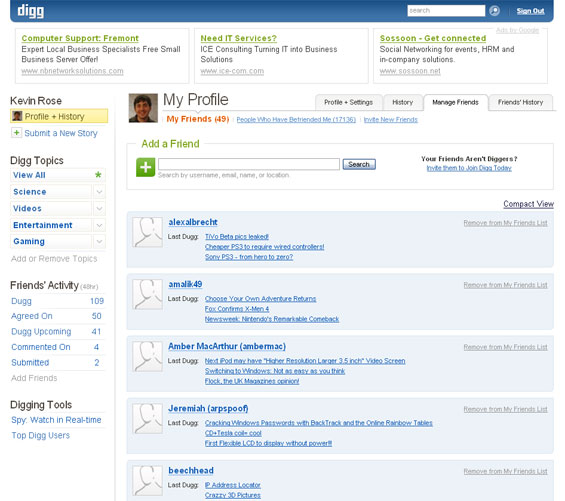The image size is (565, 501).
Task: Click the Search button in Add a Friend
Action: (x=359, y=164)
